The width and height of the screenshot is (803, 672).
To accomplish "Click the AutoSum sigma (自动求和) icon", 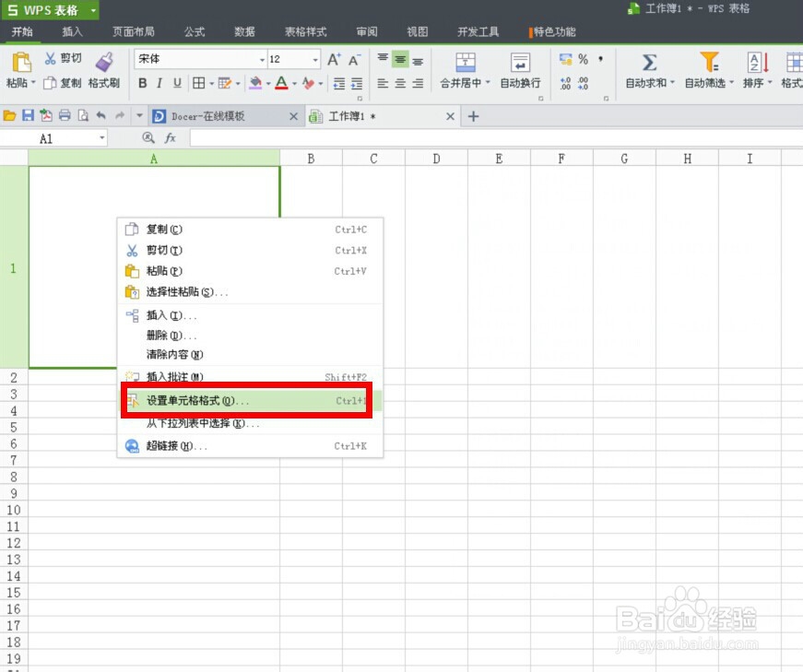I will point(649,63).
